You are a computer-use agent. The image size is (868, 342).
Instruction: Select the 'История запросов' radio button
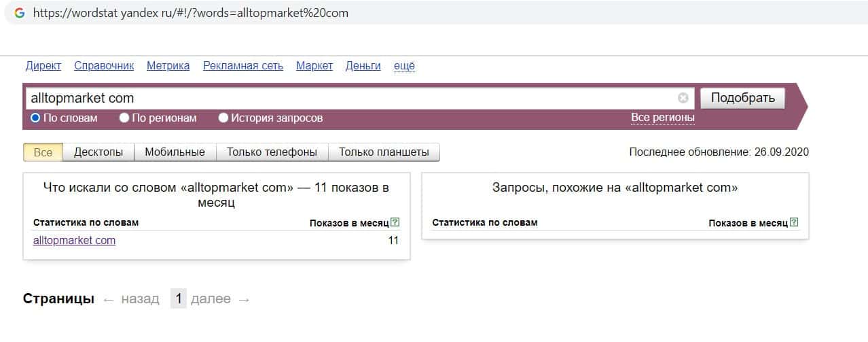223,118
